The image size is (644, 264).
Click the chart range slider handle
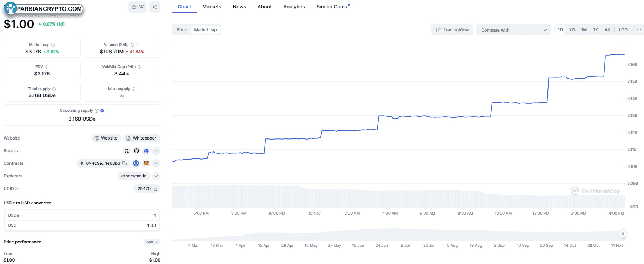(623, 234)
